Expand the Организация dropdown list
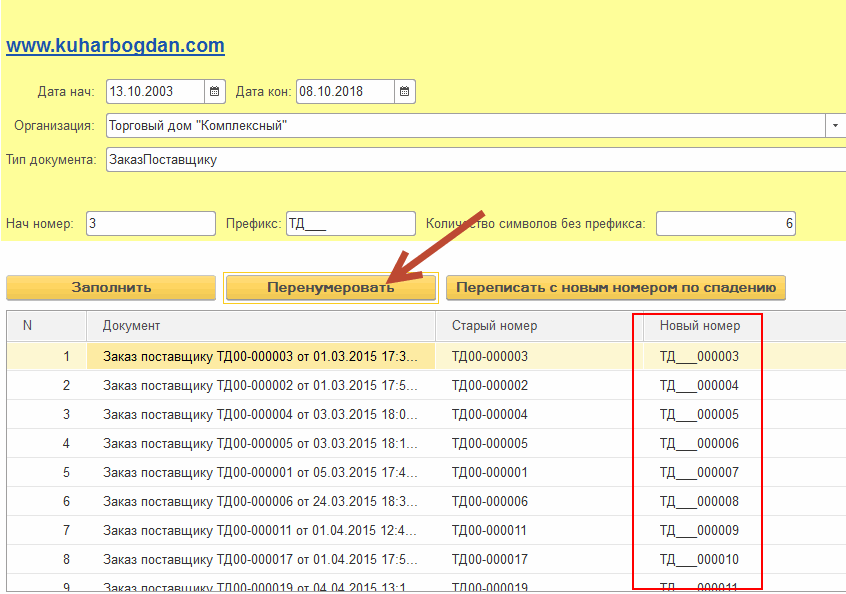846x594 pixels. (835, 126)
